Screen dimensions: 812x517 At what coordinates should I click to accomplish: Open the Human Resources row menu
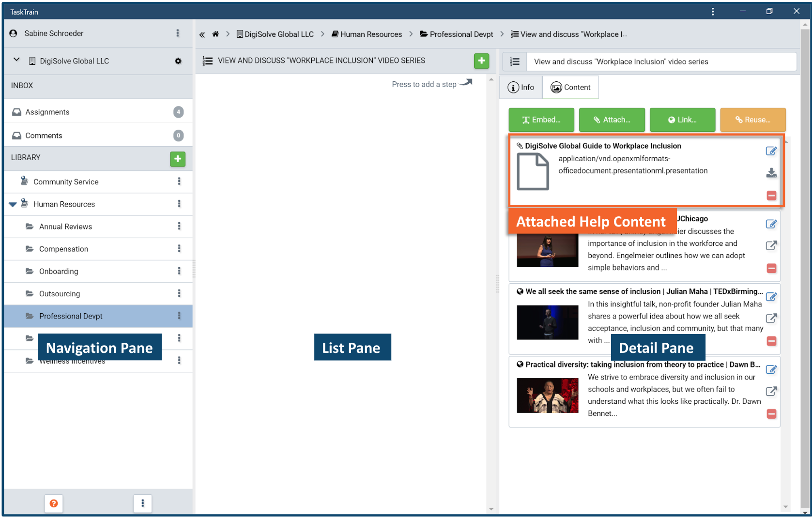coord(179,204)
